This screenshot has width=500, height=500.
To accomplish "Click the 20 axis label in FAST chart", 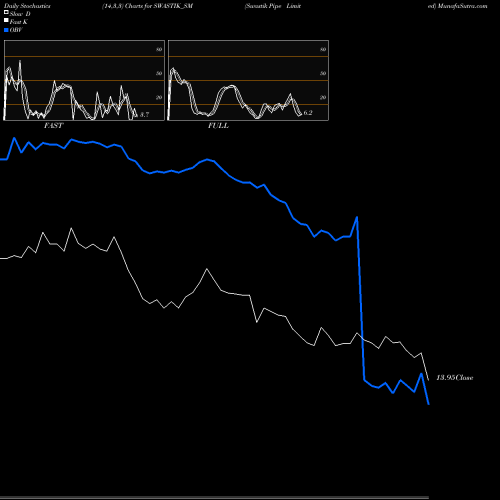I will pos(159,97).
